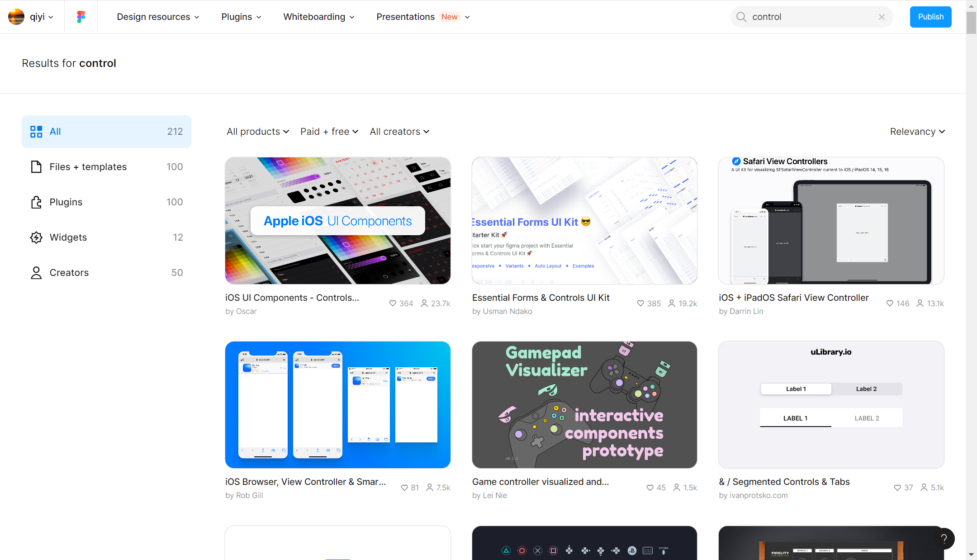Click the iOS UI Components thumbnail
This screenshot has width=977, height=560.
point(337,220)
